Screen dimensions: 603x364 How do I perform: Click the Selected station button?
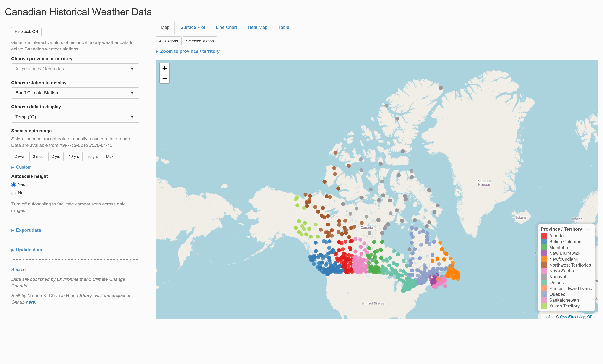200,41
